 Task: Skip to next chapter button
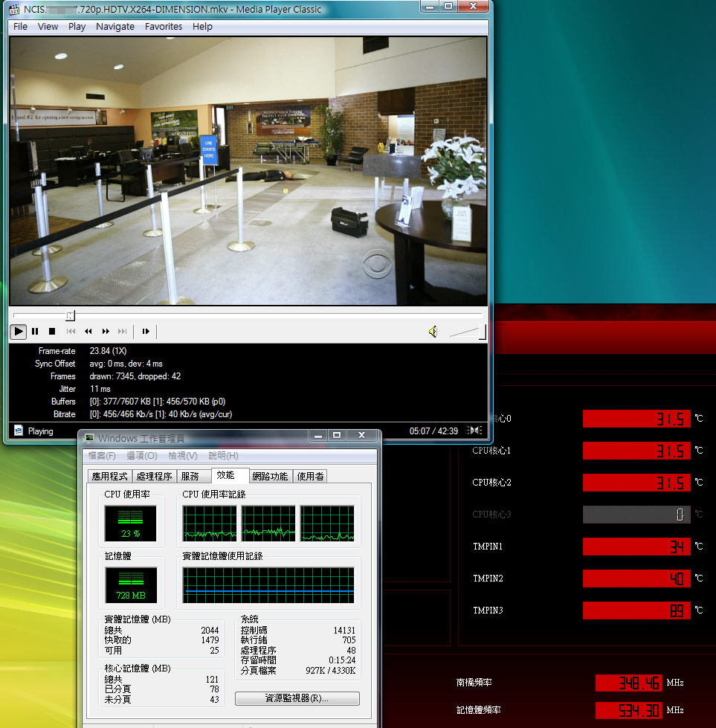123,332
